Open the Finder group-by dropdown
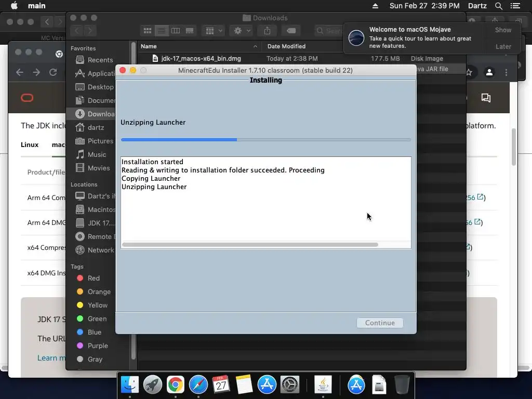Screen dimensions: 532x399 (213, 31)
